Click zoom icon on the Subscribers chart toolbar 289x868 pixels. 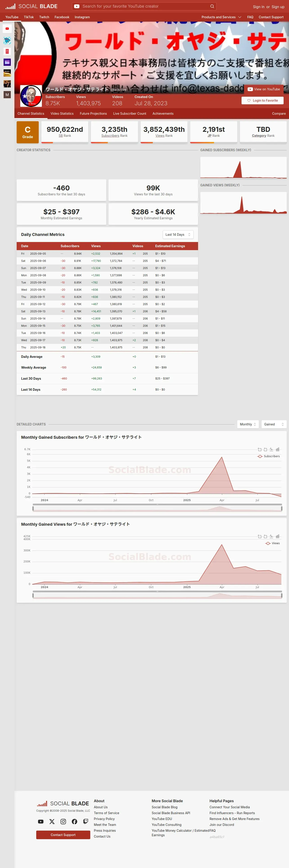(259, 449)
